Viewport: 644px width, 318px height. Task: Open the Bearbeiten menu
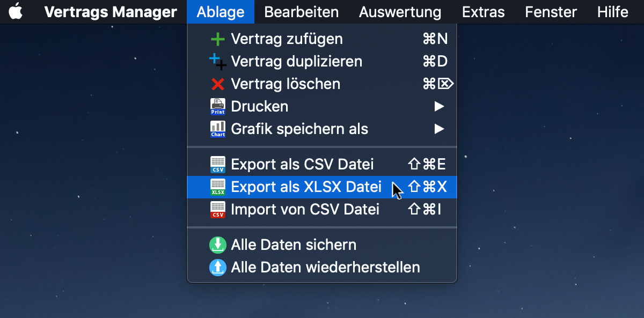point(301,12)
